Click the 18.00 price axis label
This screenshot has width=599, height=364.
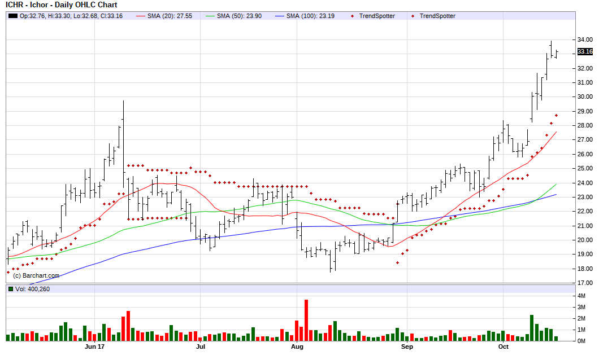click(585, 269)
